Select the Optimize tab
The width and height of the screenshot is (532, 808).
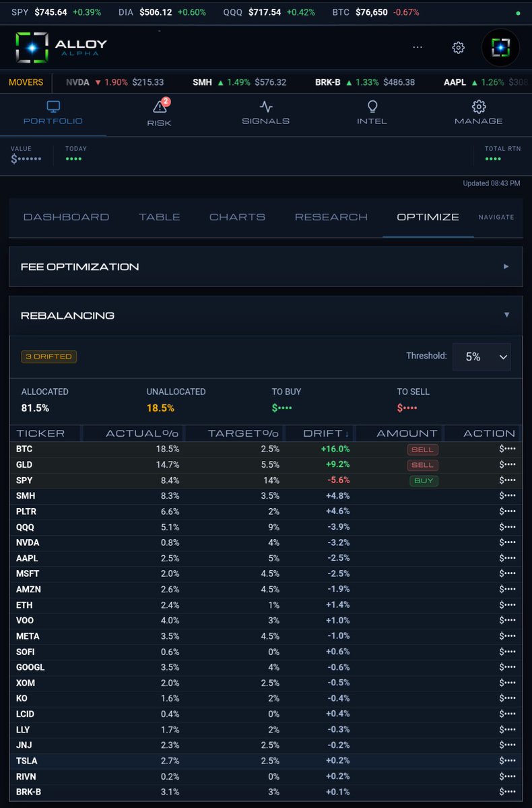428,217
